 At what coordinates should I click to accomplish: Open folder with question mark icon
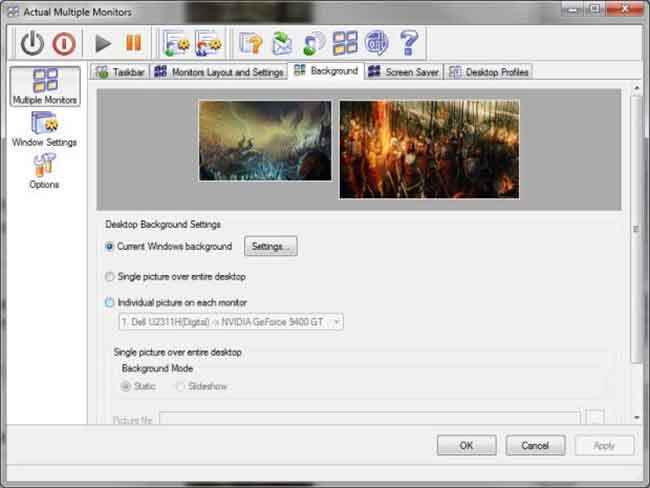point(251,43)
